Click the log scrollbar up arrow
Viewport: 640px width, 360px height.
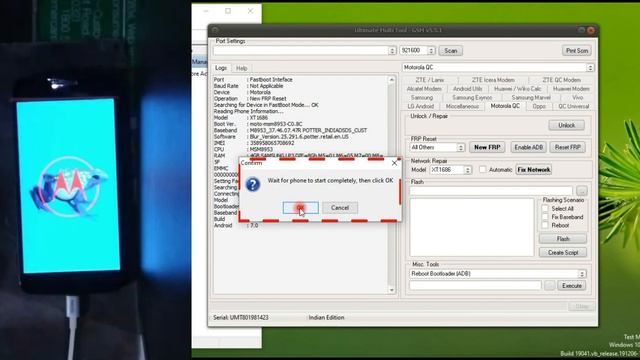pyautogui.click(x=391, y=80)
